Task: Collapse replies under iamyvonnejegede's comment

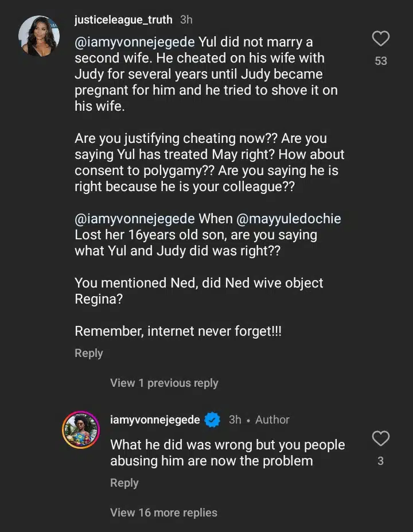Action: (x=165, y=512)
